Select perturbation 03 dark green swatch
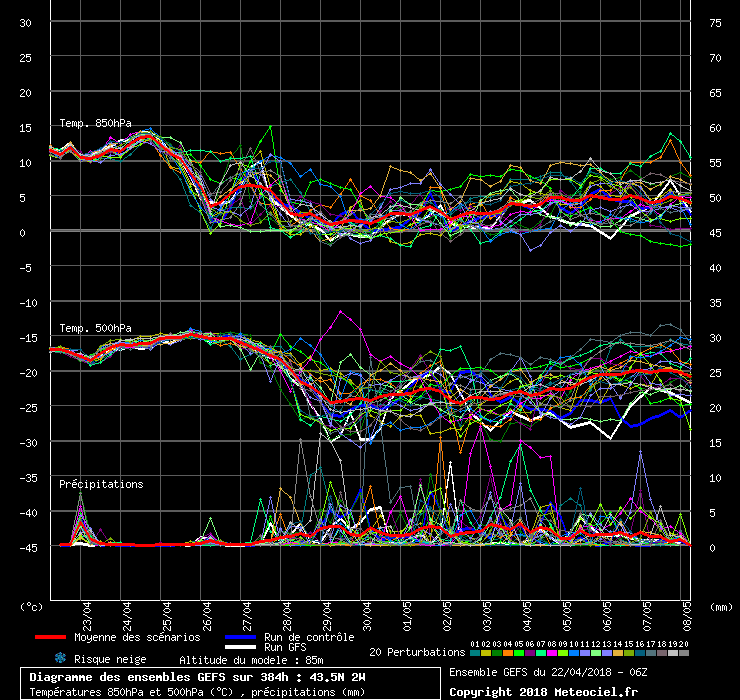This screenshot has width=740, height=700. tap(497, 653)
